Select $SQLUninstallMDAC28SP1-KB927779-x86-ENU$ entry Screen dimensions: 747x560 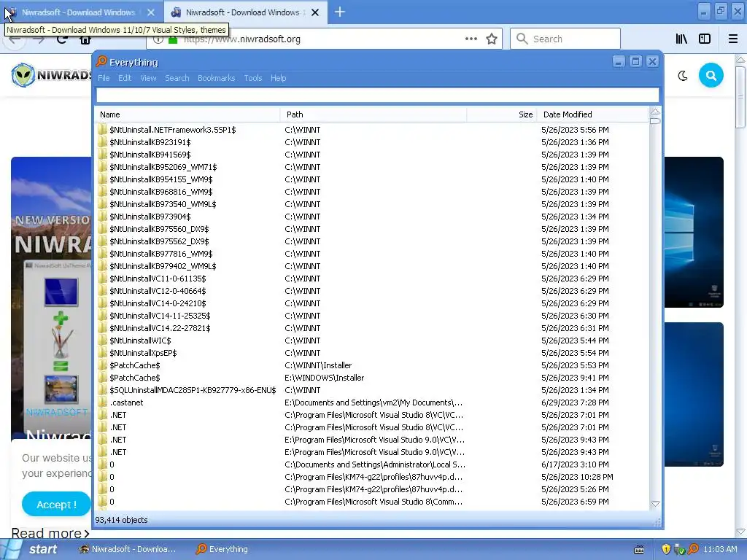[x=193, y=389]
